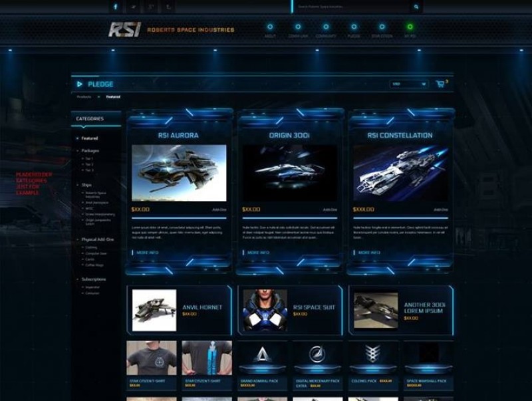
Task: Click the Origin 300i title
Action: tap(289, 136)
